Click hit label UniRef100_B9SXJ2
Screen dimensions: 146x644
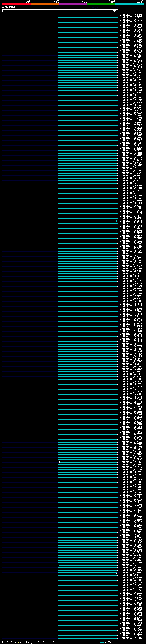pyautogui.click(x=131, y=161)
